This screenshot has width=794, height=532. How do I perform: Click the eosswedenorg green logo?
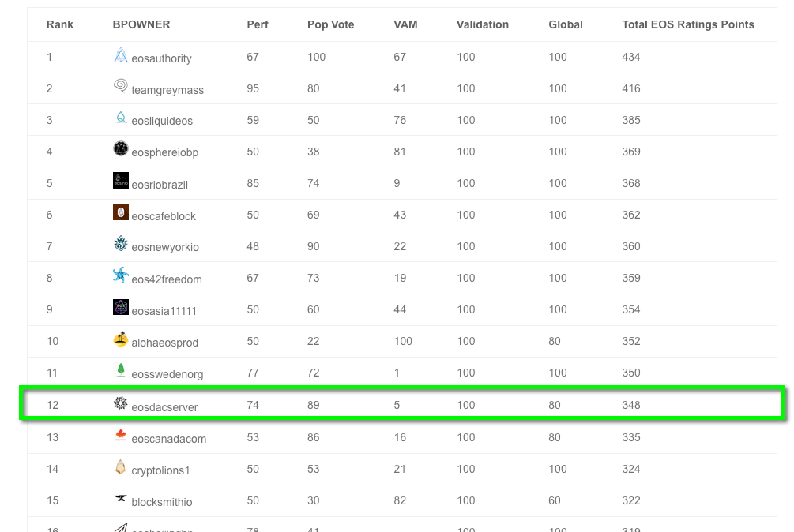[121, 370]
